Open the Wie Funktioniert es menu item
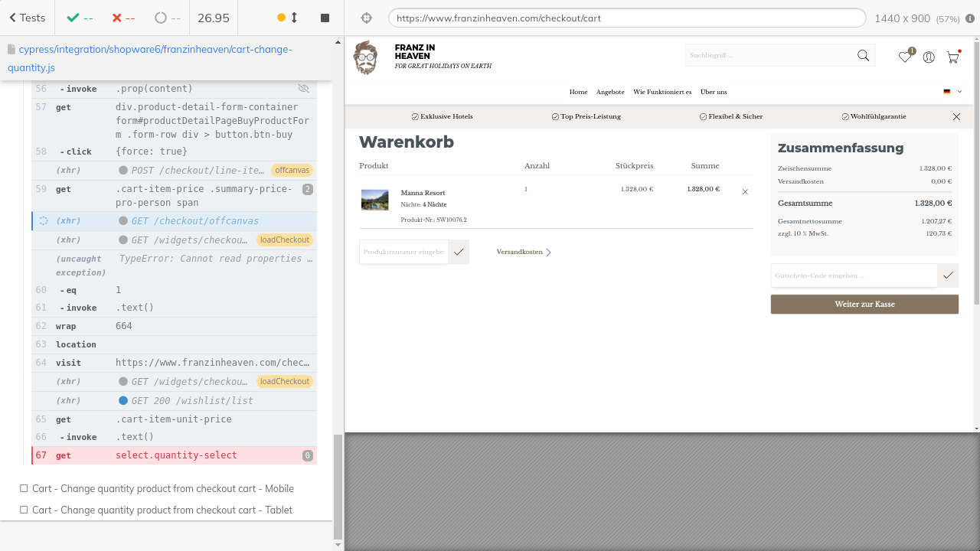980x551 pixels. point(662,92)
